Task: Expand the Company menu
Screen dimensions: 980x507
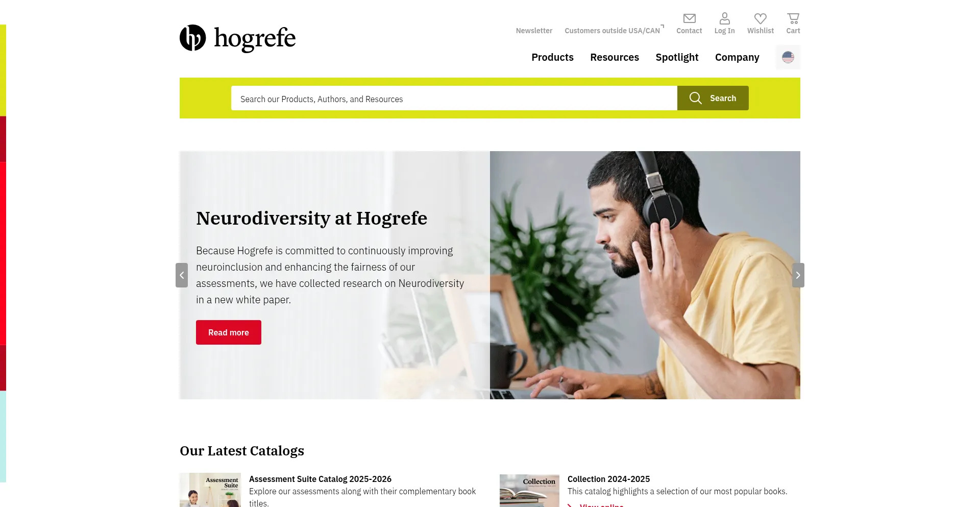Action: [737, 57]
